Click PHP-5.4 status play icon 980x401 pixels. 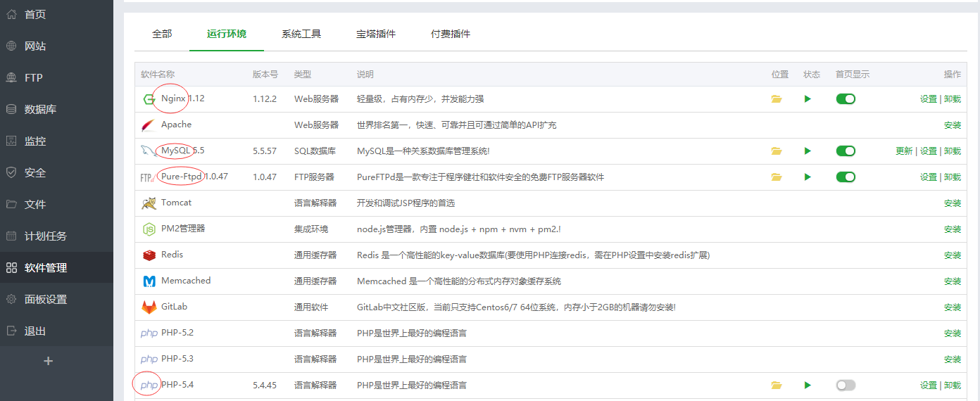[808, 386]
